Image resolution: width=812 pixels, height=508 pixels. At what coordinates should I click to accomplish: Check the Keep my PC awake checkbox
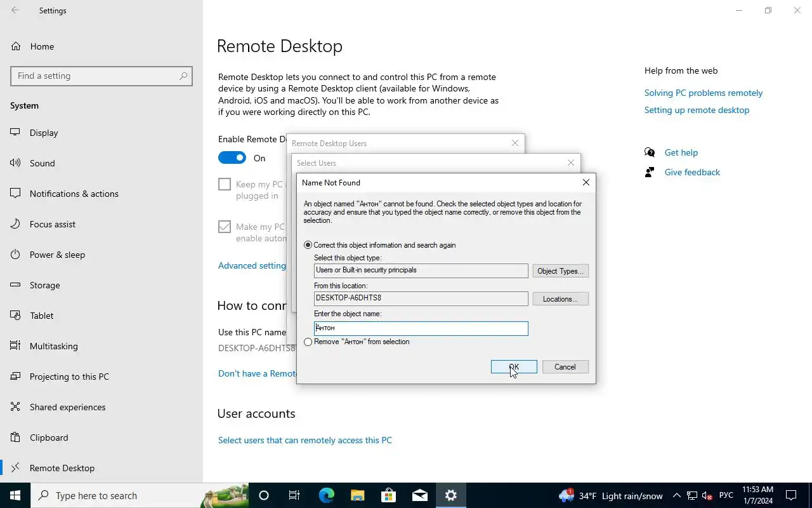tap(225, 184)
